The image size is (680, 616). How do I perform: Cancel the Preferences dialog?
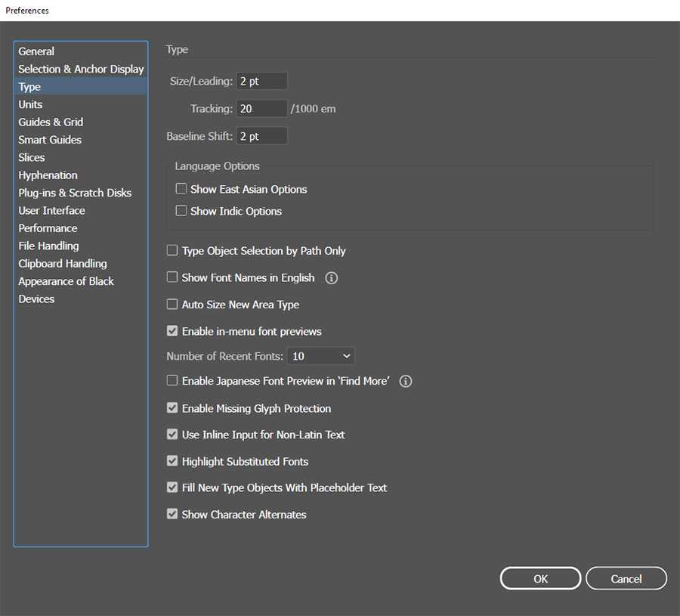pos(626,579)
